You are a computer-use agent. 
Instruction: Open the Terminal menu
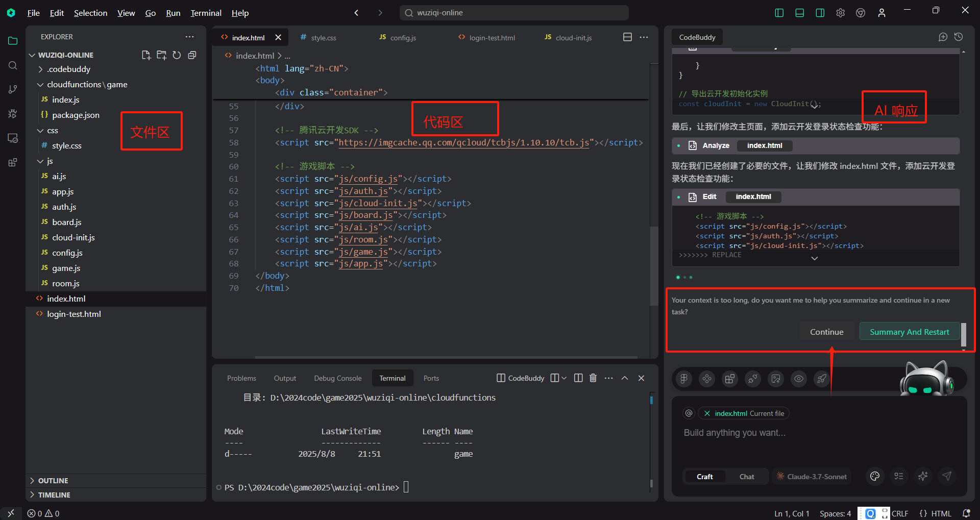point(206,13)
